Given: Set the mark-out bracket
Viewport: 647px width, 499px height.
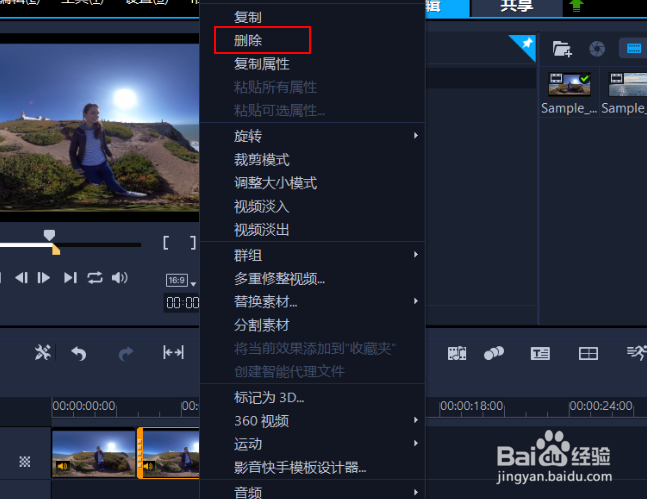Looking at the screenshot, I should pyautogui.click(x=193, y=243).
